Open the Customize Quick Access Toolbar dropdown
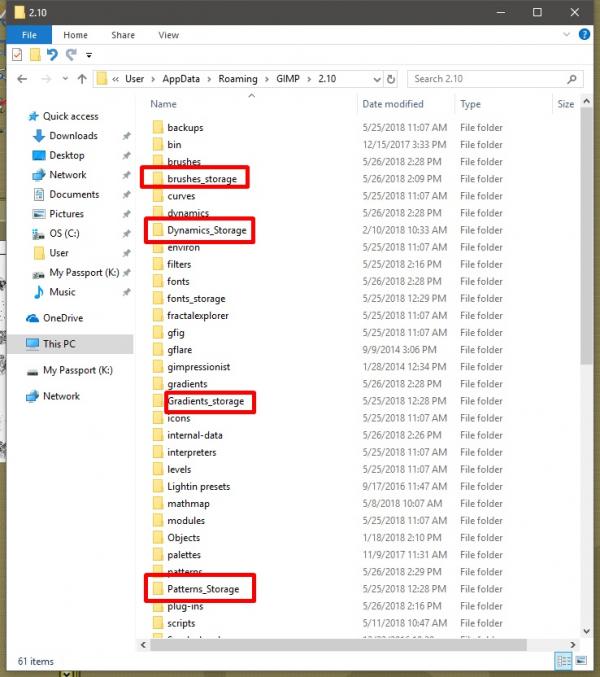The image size is (600, 677). (x=89, y=55)
